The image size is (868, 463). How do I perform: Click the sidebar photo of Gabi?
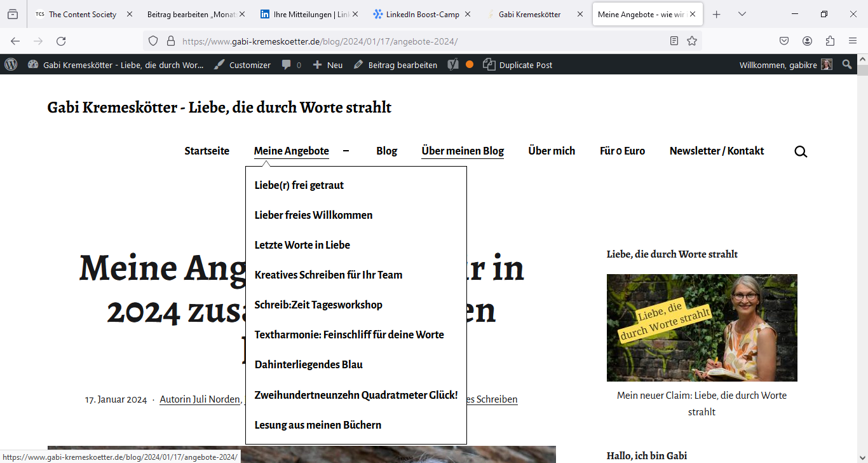[702, 328]
